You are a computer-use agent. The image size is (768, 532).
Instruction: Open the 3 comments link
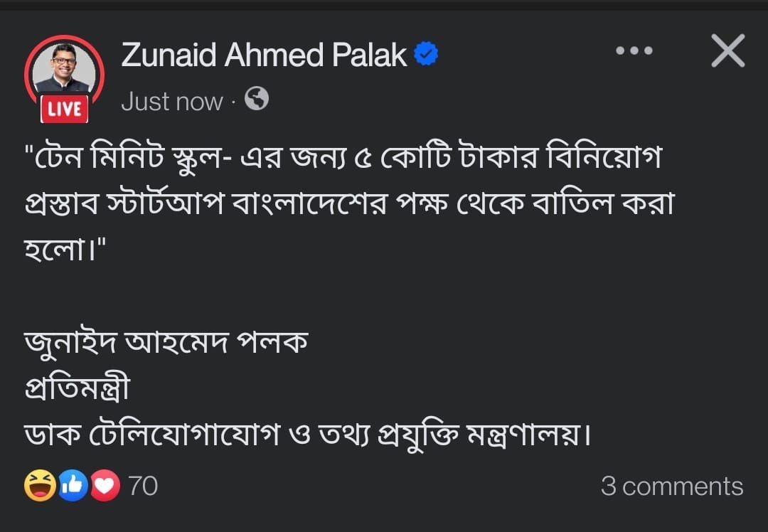click(672, 486)
